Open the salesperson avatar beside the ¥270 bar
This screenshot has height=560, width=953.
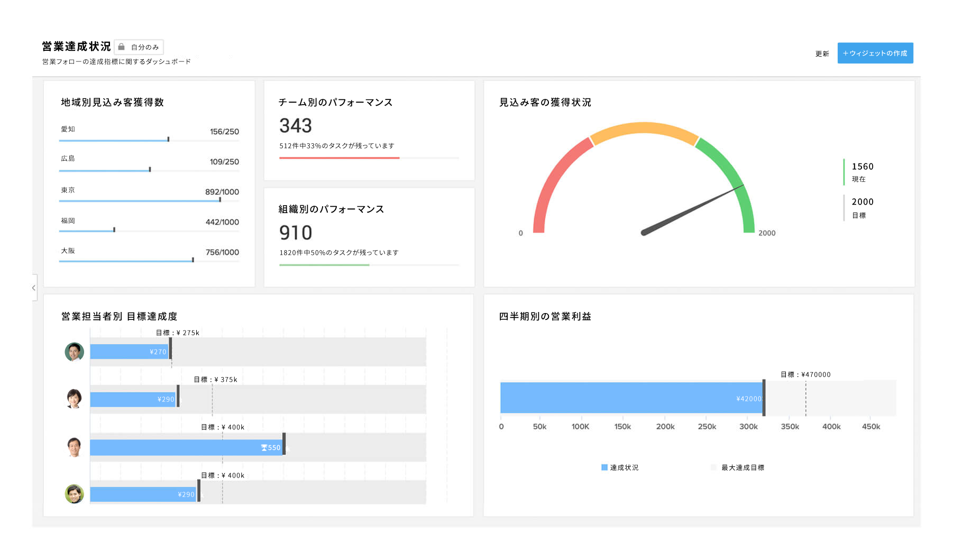[74, 352]
